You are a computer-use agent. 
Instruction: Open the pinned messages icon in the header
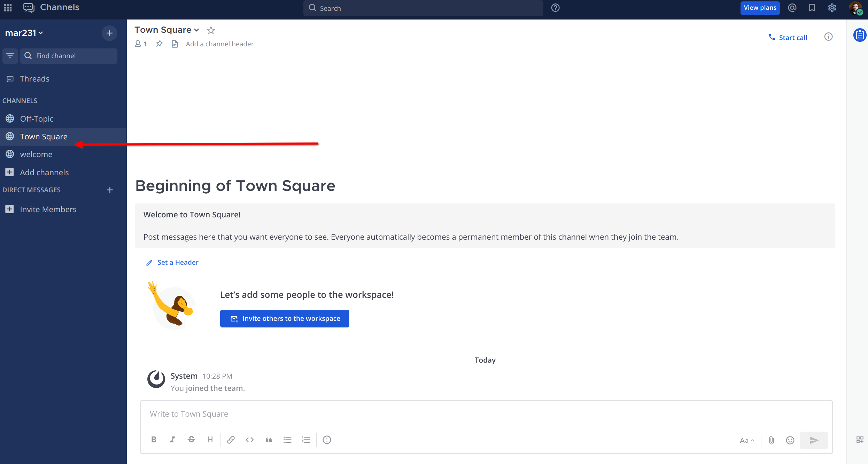(159, 44)
